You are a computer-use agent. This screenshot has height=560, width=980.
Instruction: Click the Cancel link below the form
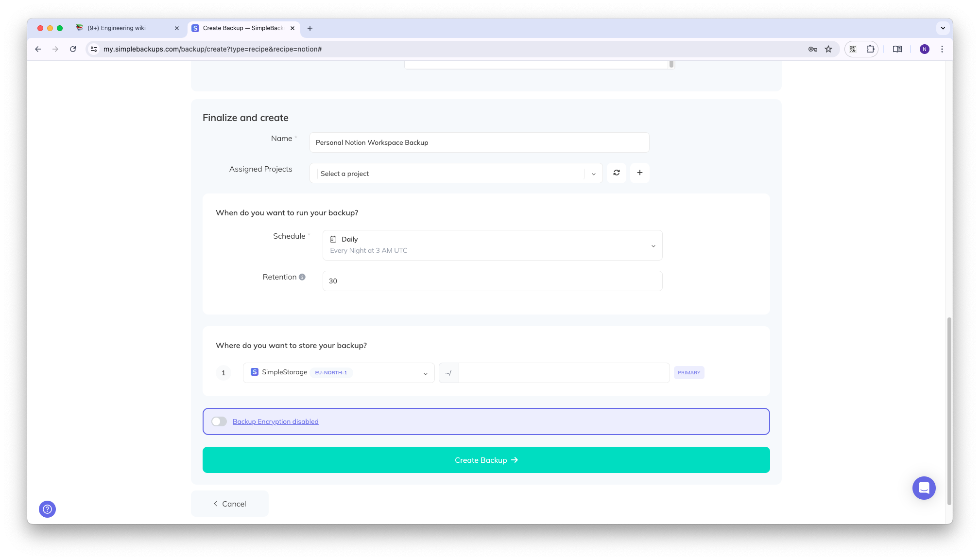tap(230, 504)
